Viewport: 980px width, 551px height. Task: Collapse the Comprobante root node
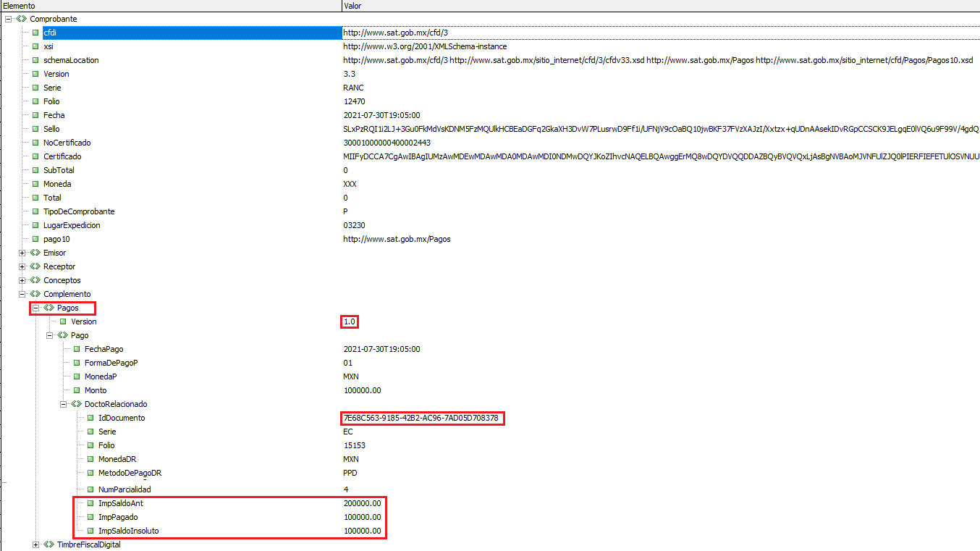[9, 19]
